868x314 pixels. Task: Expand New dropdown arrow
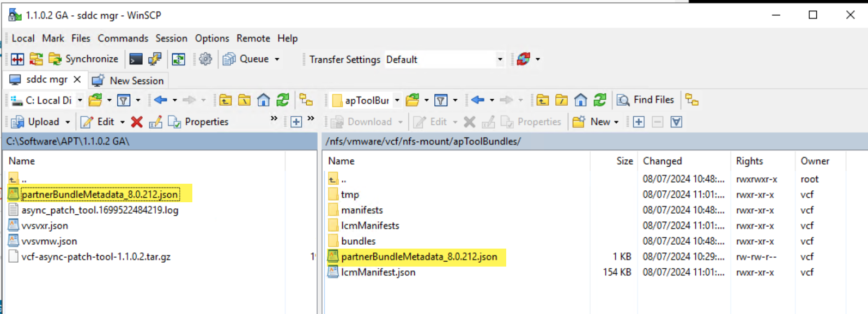tap(616, 122)
